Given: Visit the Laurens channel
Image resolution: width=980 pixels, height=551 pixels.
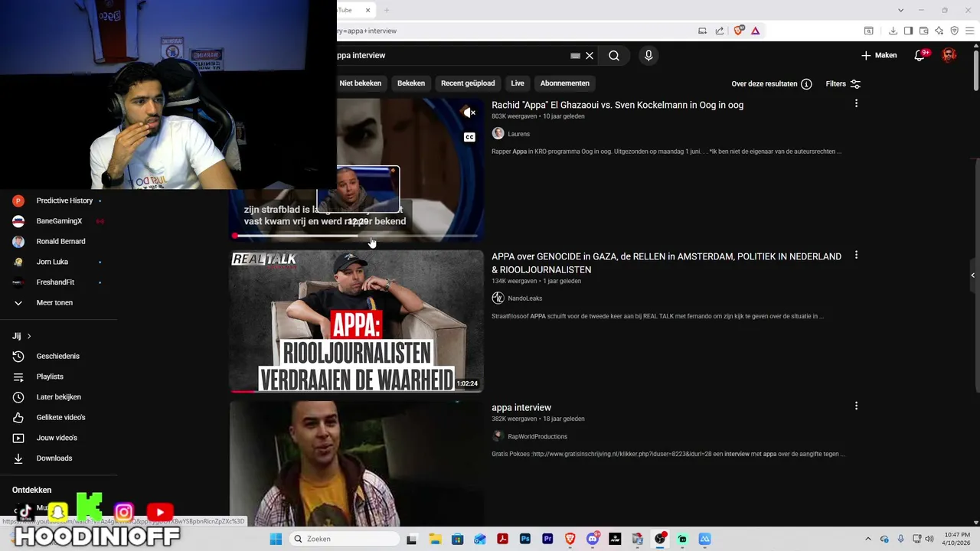Looking at the screenshot, I should point(518,134).
